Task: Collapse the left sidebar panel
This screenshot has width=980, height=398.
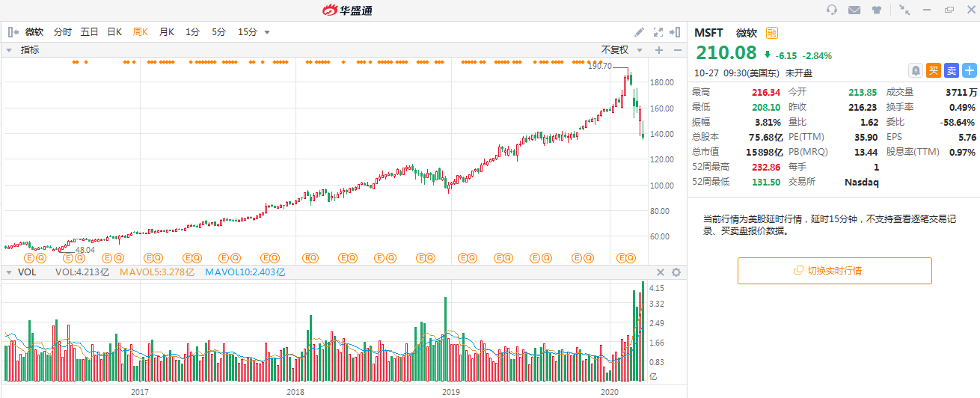Action: pyautogui.click(x=13, y=32)
